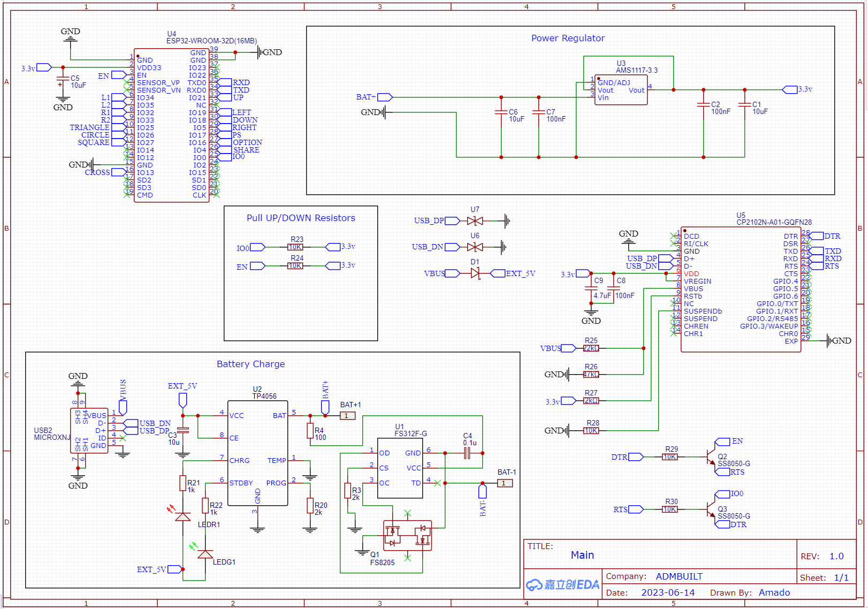
Task: Click the Main title text field
Action: click(582, 555)
